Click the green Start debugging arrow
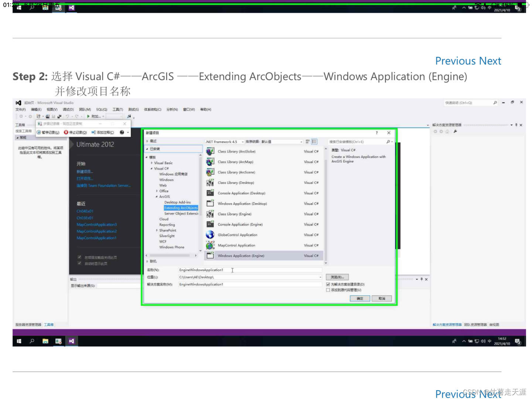532x399 pixels. click(x=88, y=116)
